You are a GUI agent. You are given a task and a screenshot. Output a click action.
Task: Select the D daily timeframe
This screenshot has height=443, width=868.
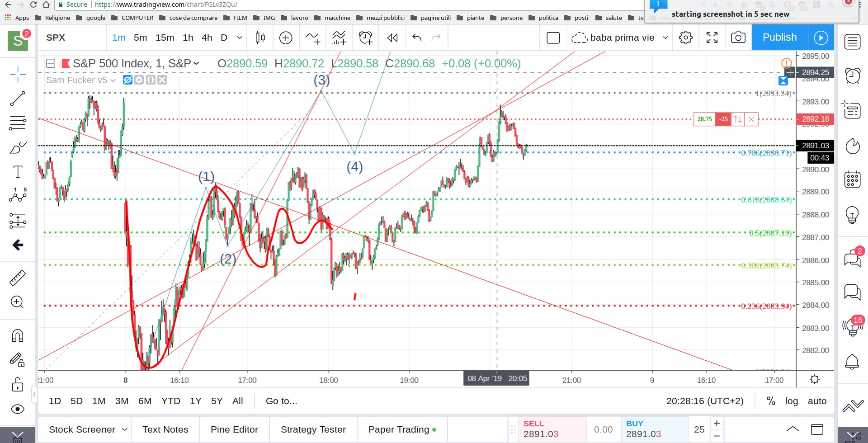(224, 38)
